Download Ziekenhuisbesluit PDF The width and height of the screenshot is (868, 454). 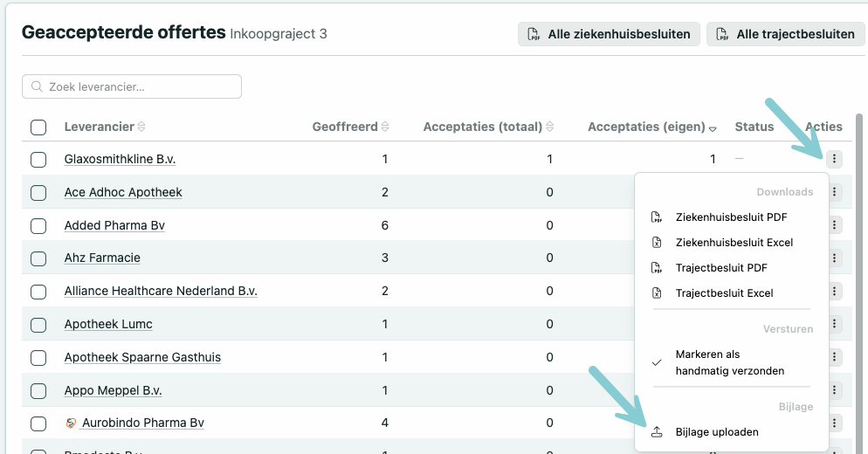point(731,217)
